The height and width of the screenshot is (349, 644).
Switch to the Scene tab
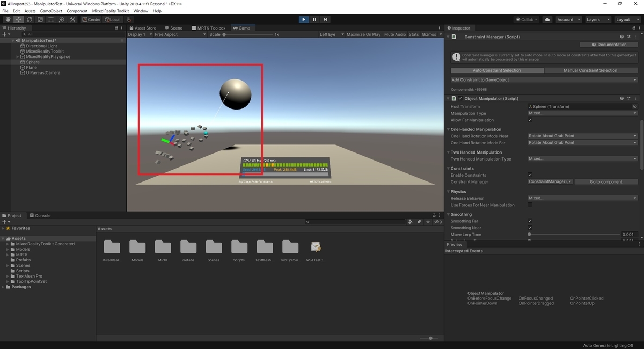(x=173, y=28)
